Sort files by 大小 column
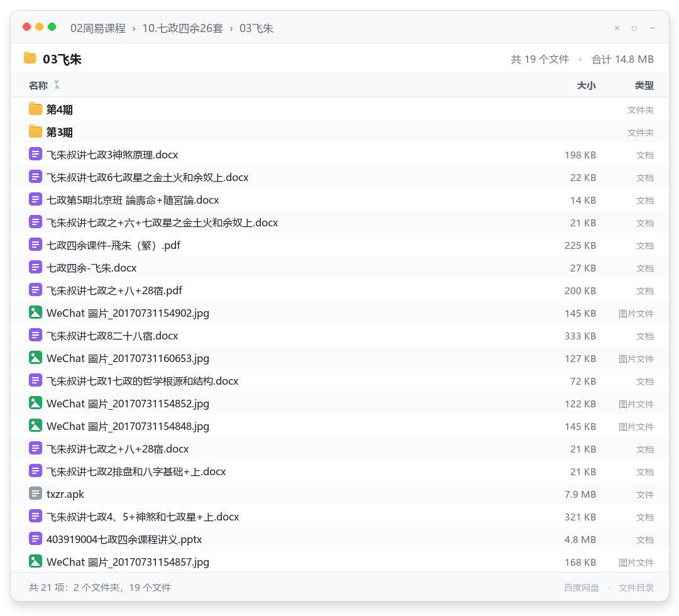This screenshot has height=616, width=679. pyautogui.click(x=587, y=85)
